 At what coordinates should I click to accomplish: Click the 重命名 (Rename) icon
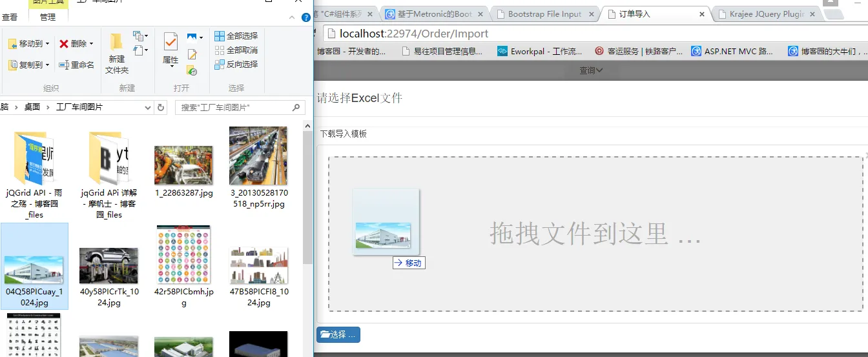point(64,65)
